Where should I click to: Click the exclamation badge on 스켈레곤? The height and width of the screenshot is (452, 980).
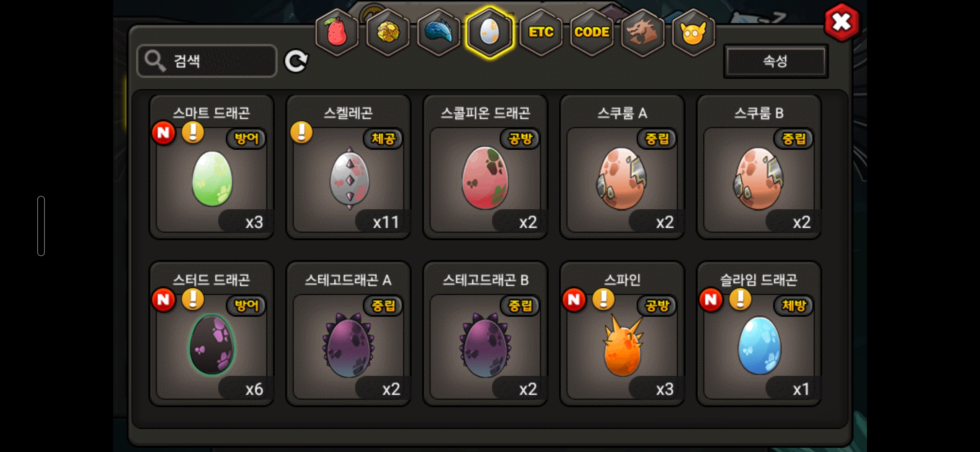point(302,132)
